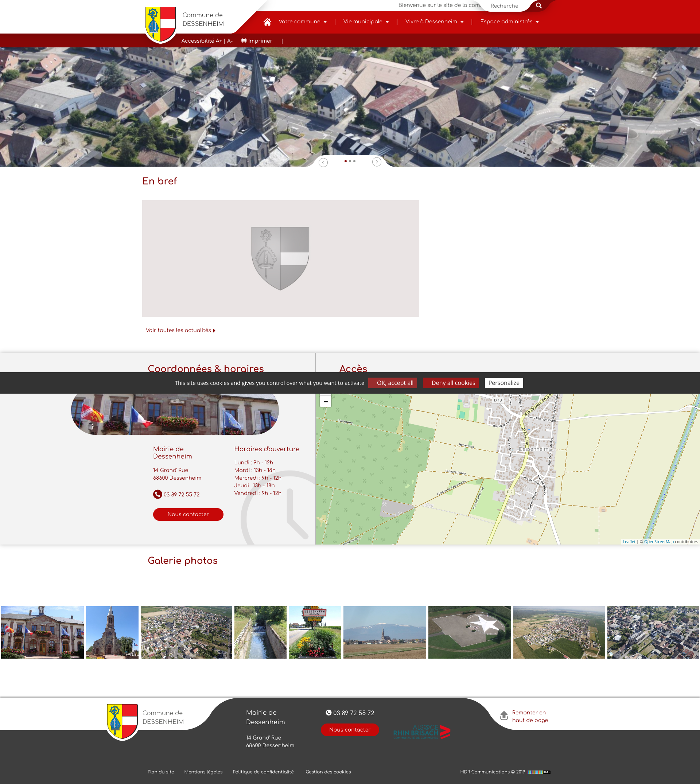Click the footer Nous contacter button

click(x=350, y=729)
